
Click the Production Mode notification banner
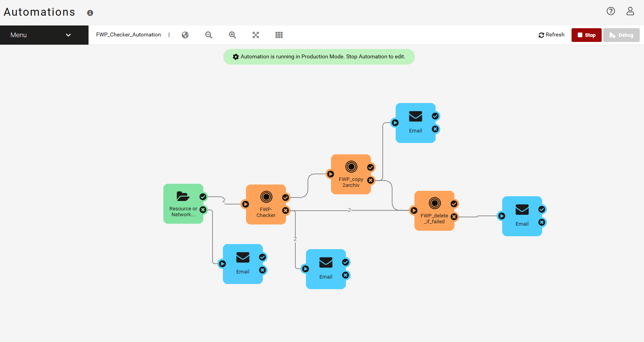tap(319, 57)
